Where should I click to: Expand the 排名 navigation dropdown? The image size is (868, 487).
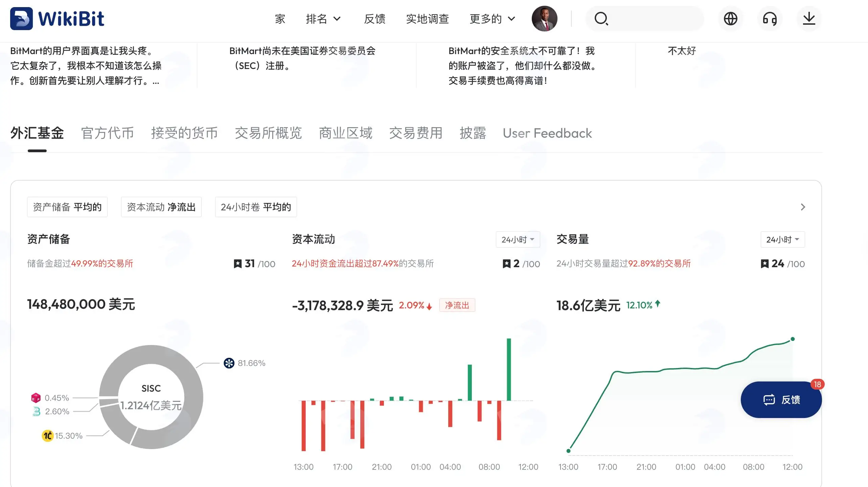(323, 19)
